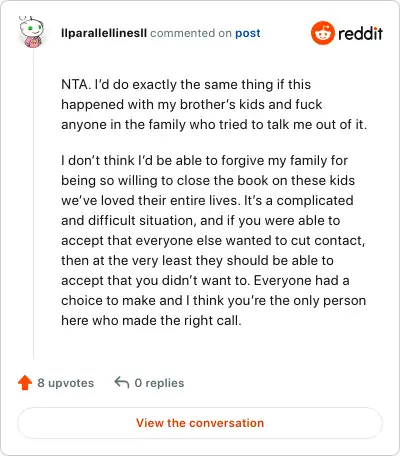Click the reddit wordmark text
This screenshot has width=400, height=456.
click(x=360, y=33)
